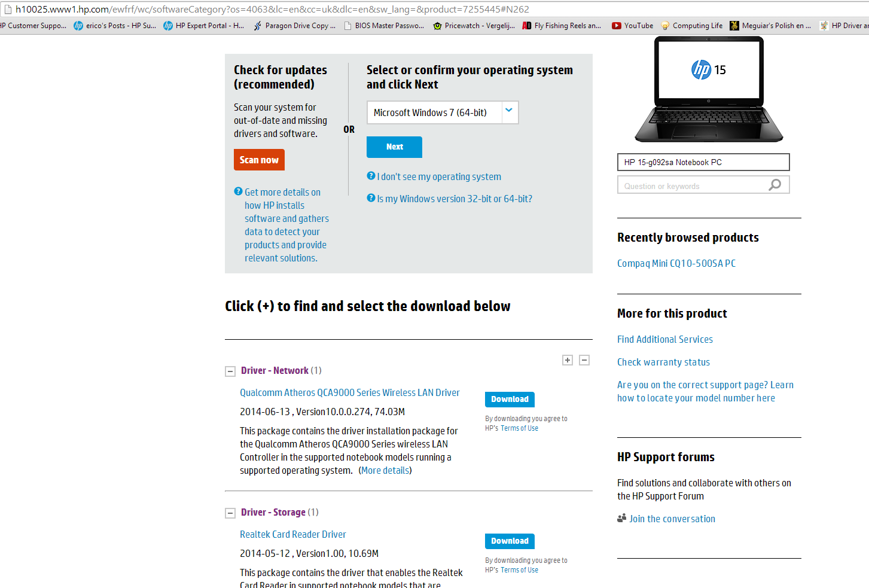869x588 pixels.
Task: Click help icon beside HP installs details
Action: (x=238, y=191)
